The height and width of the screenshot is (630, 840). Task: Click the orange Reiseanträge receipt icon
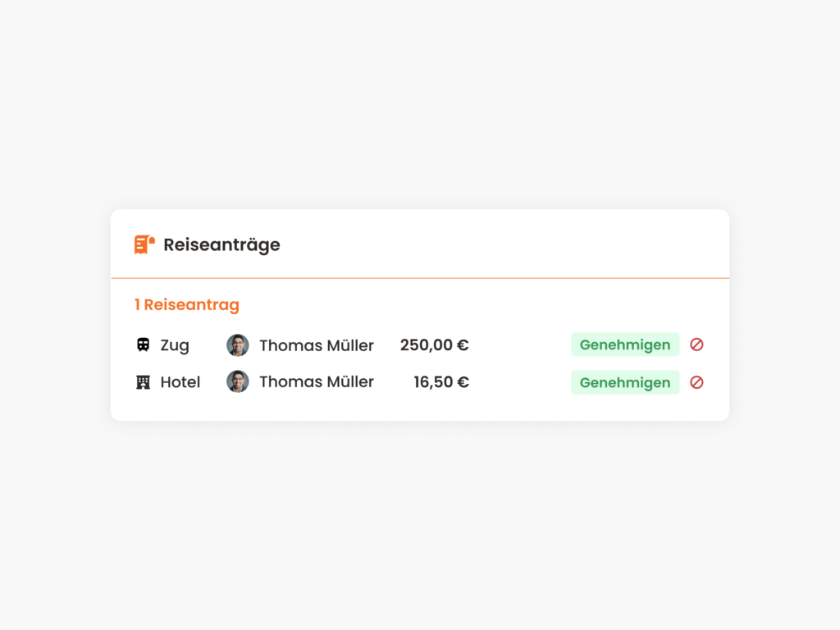point(144,244)
